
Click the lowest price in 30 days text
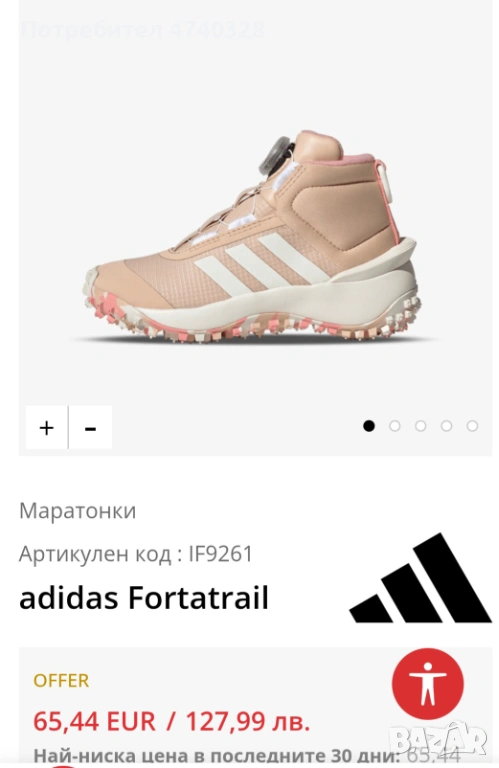[247, 755]
